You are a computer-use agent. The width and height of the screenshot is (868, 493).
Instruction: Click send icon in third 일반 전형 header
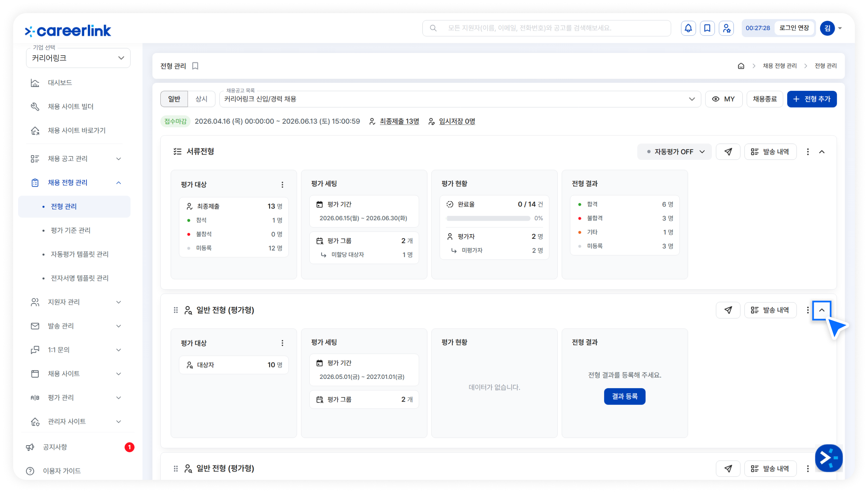[728, 469]
